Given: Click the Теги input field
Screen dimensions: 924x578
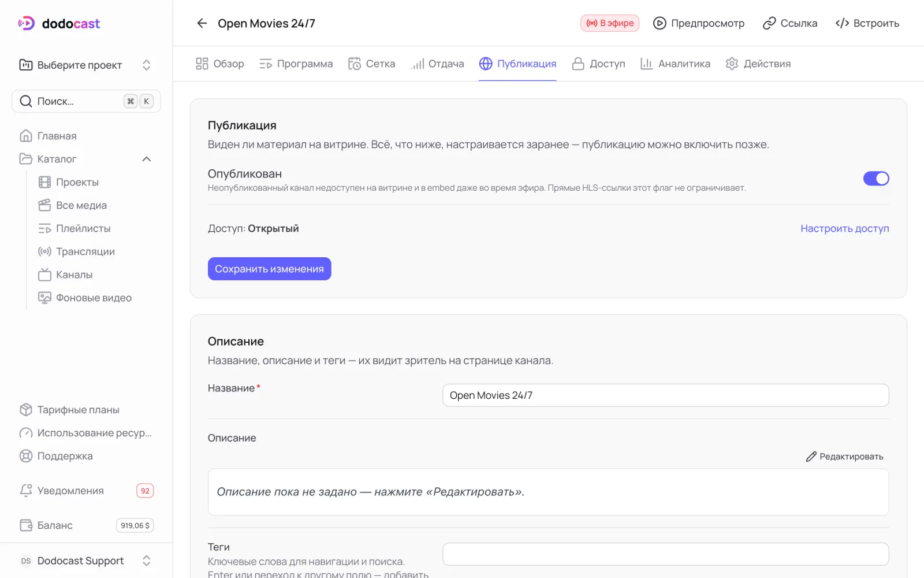Looking at the screenshot, I should point(666,554).
